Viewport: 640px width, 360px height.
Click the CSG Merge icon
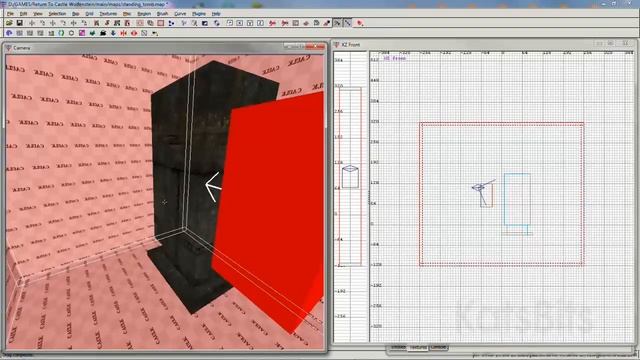[x=150, y=23]
